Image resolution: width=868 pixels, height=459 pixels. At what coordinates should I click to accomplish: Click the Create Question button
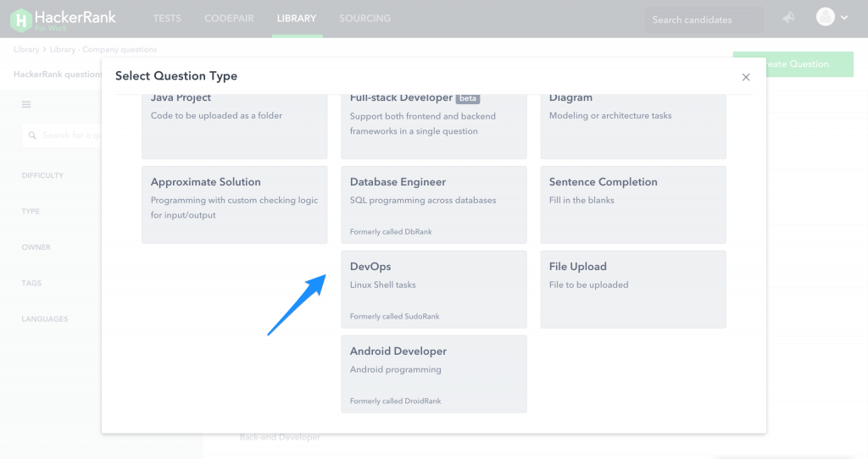click(x=793, y=64)
